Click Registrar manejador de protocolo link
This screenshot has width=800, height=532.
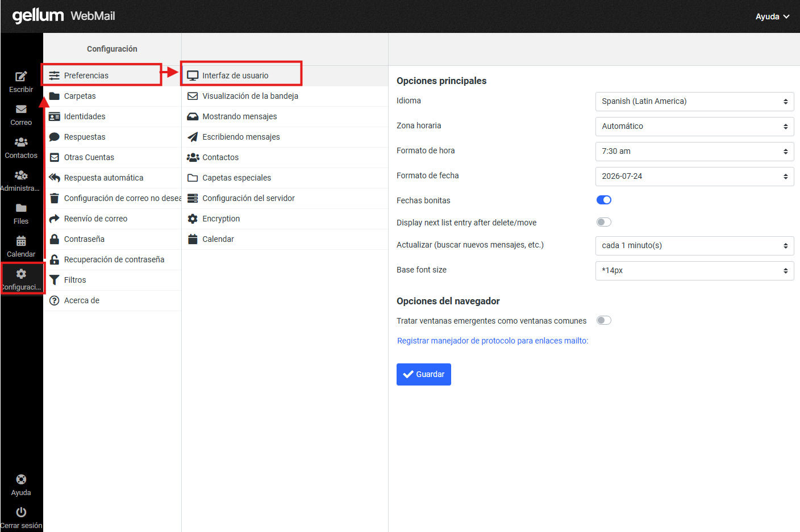(493, 341)
